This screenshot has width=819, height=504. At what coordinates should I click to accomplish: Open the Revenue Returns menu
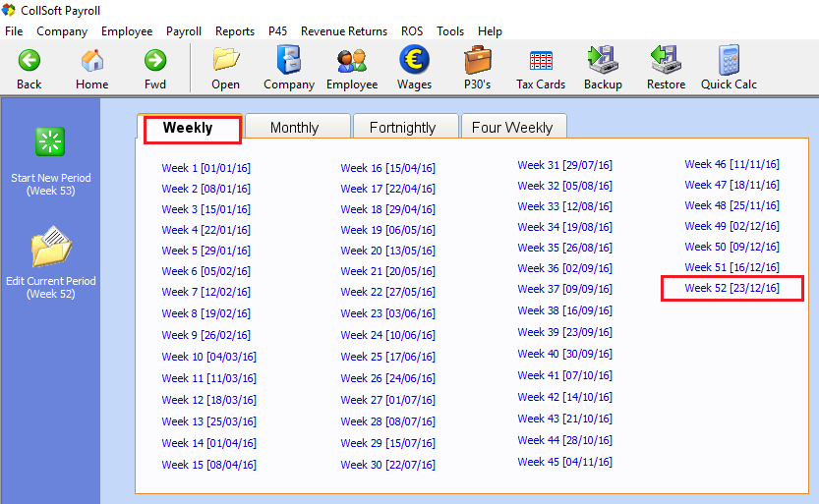[344, 31]
